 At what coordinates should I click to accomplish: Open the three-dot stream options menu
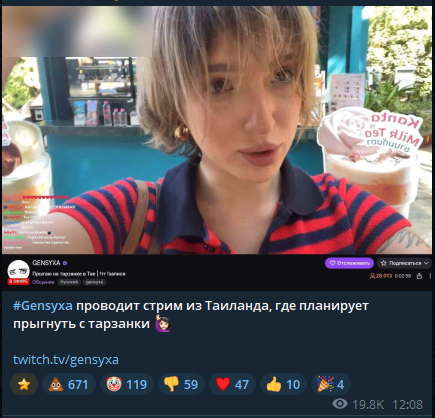(x=430, y=276)
